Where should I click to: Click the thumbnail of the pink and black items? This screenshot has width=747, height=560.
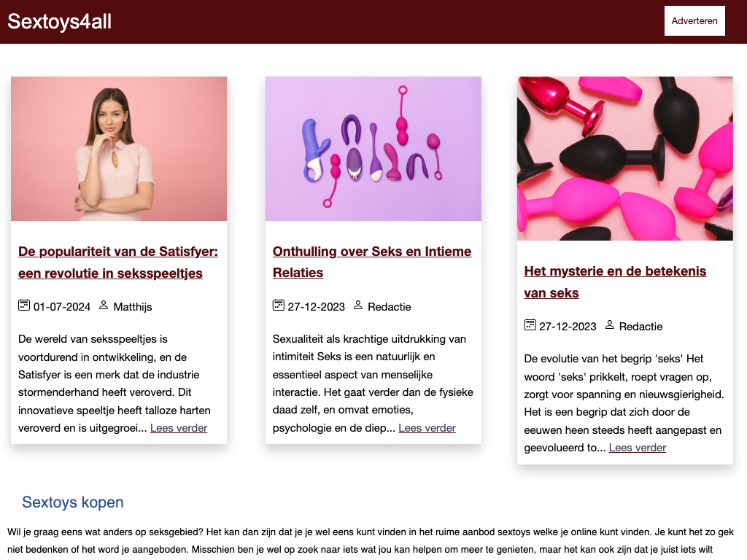(625, 158)
